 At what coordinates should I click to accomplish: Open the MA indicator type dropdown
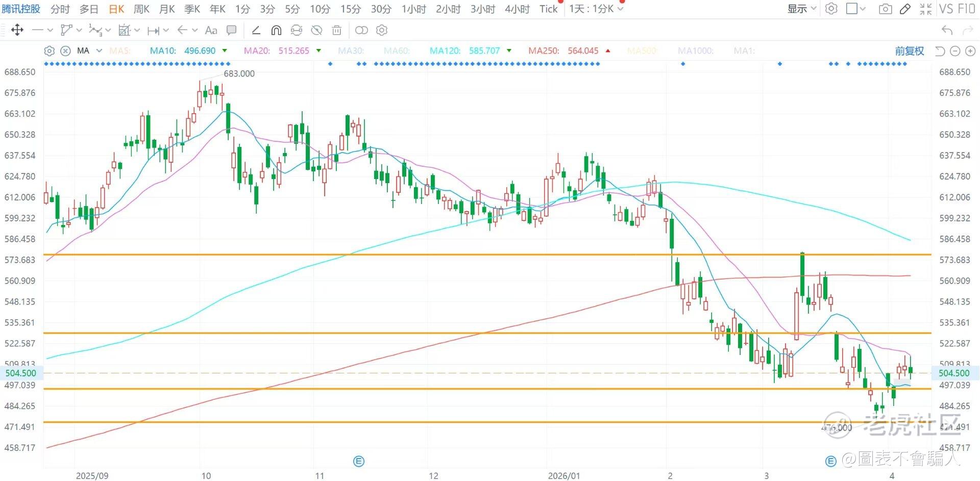click(x=99, y=51)
